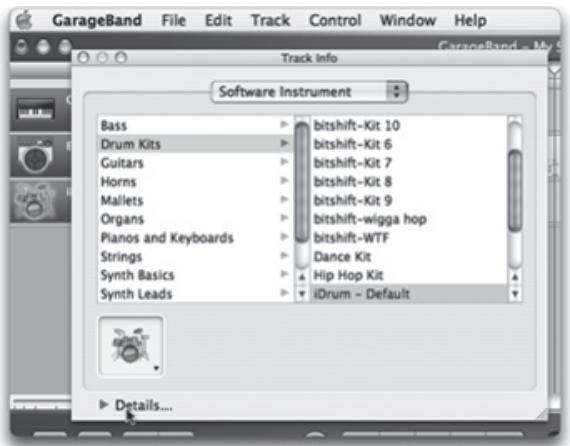Select the Strings category
This screenshot has width=570, height=446.
195,257
